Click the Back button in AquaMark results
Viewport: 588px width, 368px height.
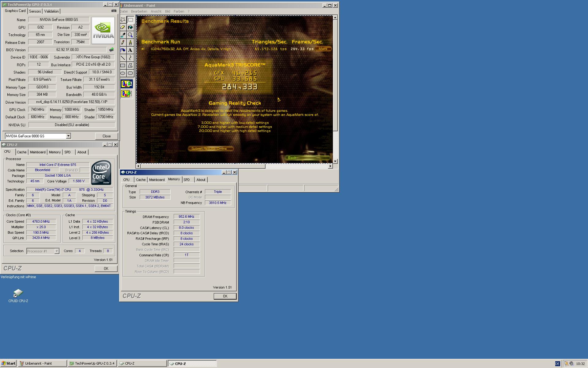click(307, 158)
